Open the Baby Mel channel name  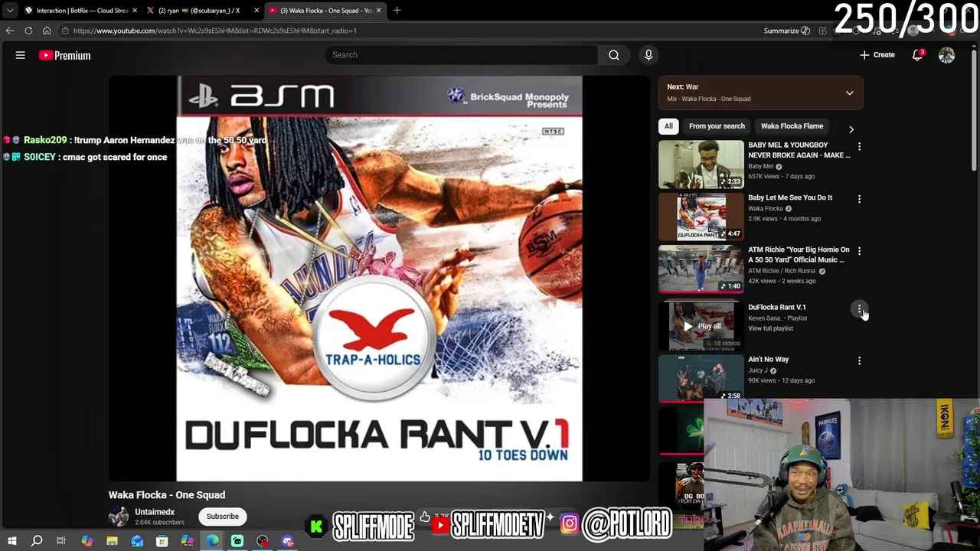pos(760,166)
